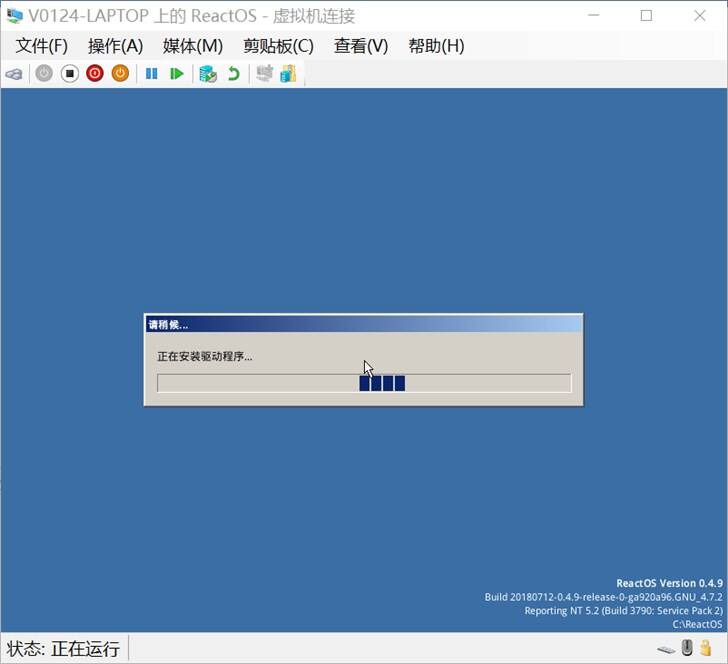Shut down the VM with the red power icon
Image resolution: width=728 pixels, height=664 pixels.
[x=95, y=73]
